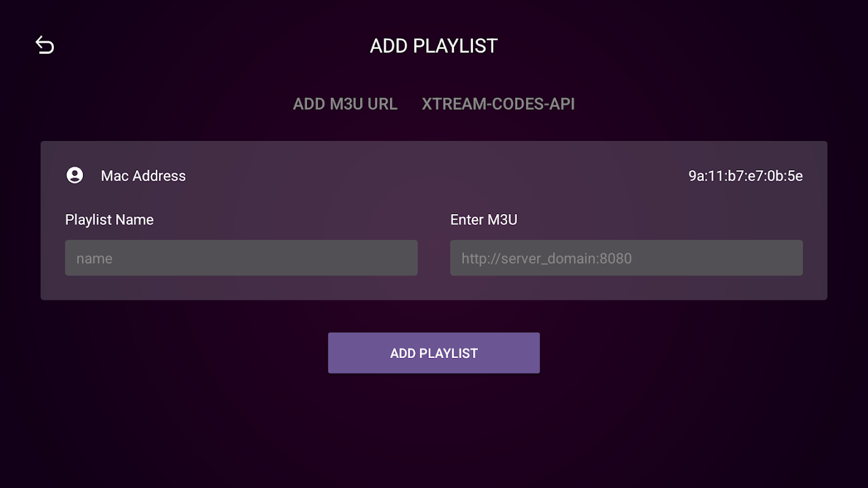This screenshot has width=868, height=488.
Task: Choose the Xtream Codes API login tab
Action: pos(498,104)
